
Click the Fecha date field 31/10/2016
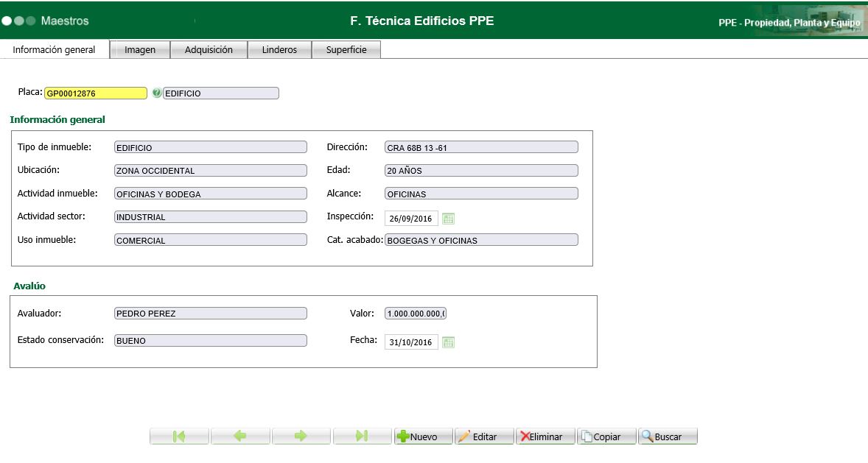point(411,342)
